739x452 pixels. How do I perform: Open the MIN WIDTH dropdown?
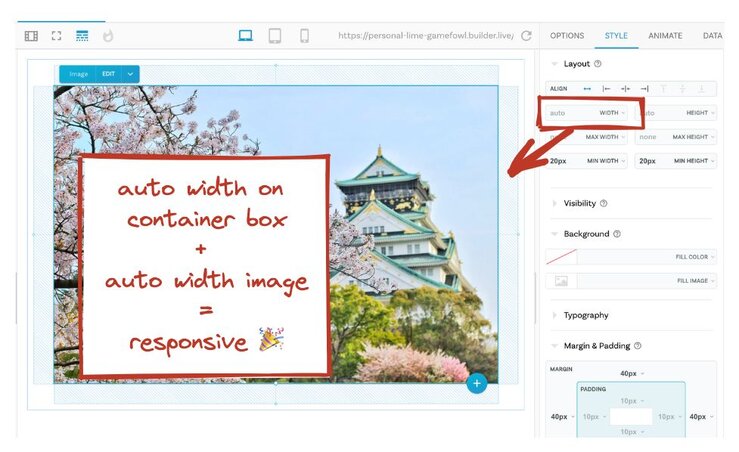point(606,161)
